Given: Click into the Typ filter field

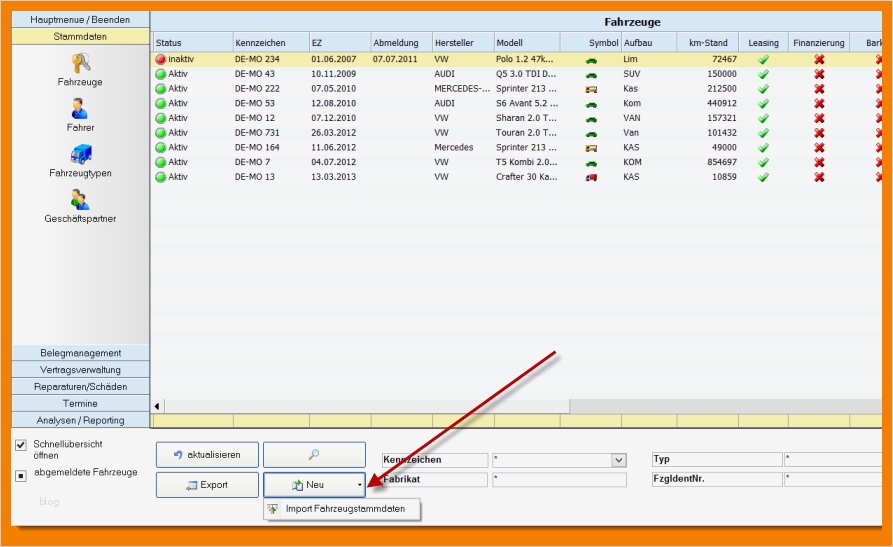Looking at the screenshot, I should [x=833, y=459].
